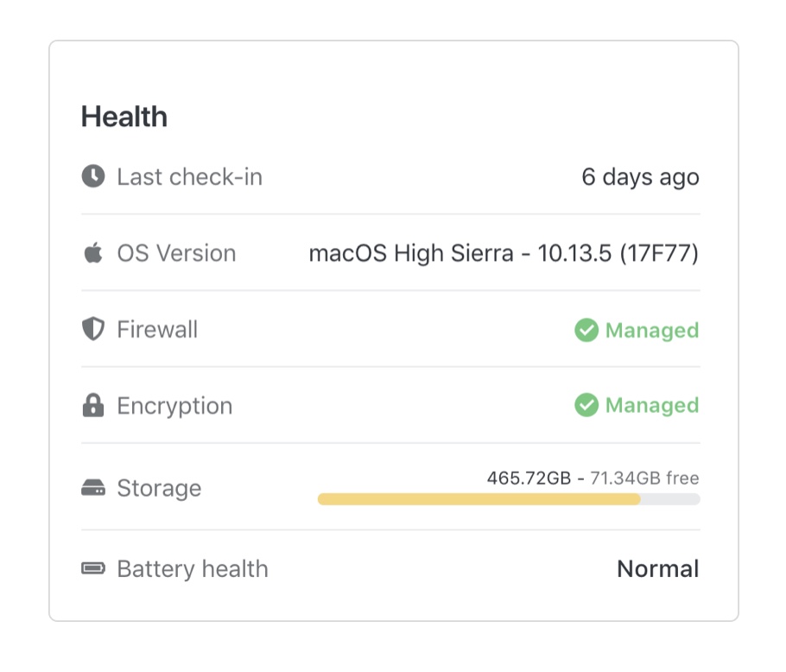786x672 pixels.
Task: Click the hard drive icon beside Storage
Action: [x=92, y=488]
